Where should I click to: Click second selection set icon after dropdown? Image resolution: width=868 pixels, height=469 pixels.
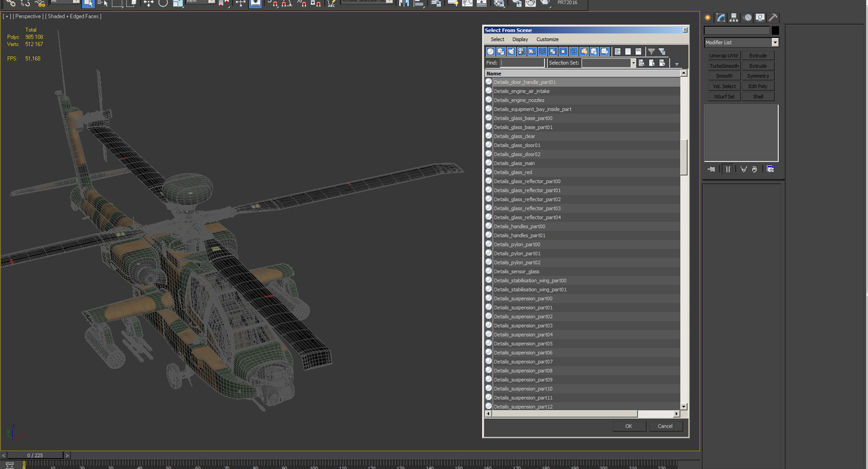(x=652, y=63)
